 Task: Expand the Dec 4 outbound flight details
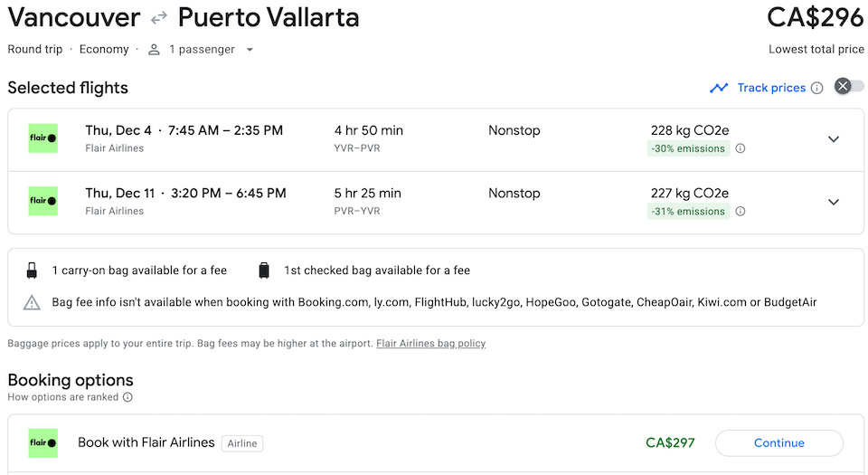(x=834, y=139)
